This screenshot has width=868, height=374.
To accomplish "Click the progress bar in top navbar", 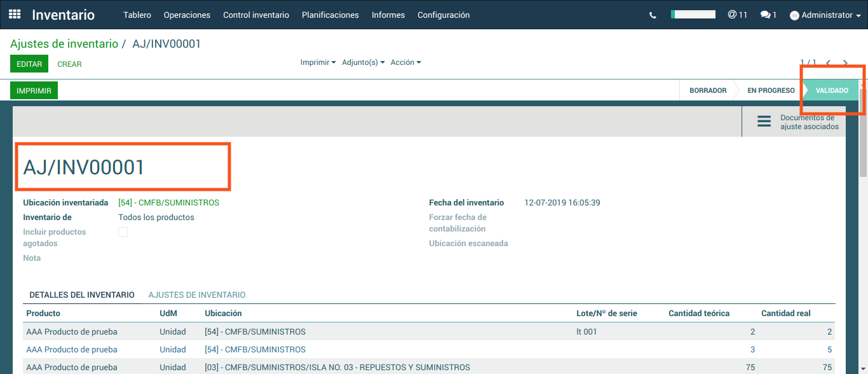I will (693, 15).
